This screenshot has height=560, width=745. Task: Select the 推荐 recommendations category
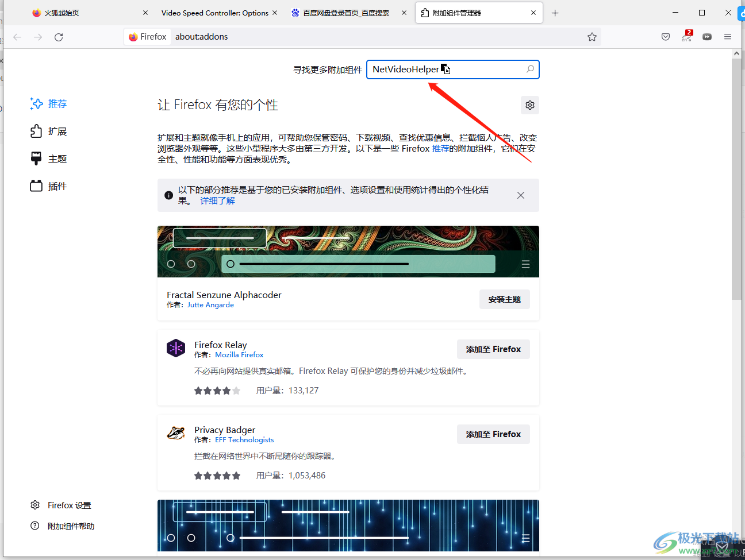tap(48, 103)
